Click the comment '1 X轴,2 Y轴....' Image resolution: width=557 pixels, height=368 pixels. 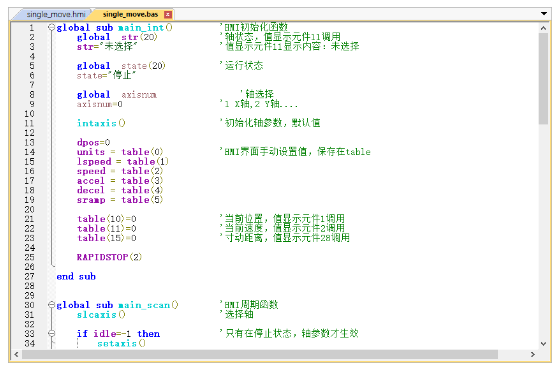tap(259, 104)
